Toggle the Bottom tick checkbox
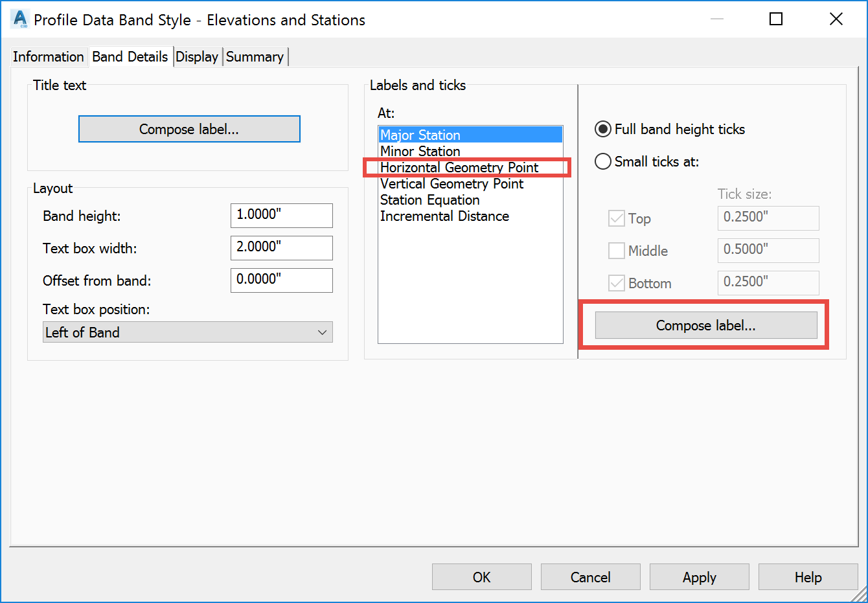Image resolution: width=868 pixels, height=603 pixels. 616,283
